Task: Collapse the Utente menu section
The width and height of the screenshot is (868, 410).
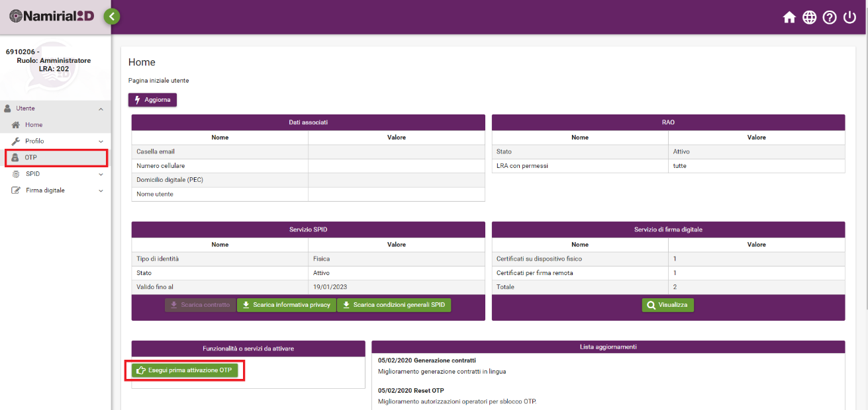Action: pos(101,108)
